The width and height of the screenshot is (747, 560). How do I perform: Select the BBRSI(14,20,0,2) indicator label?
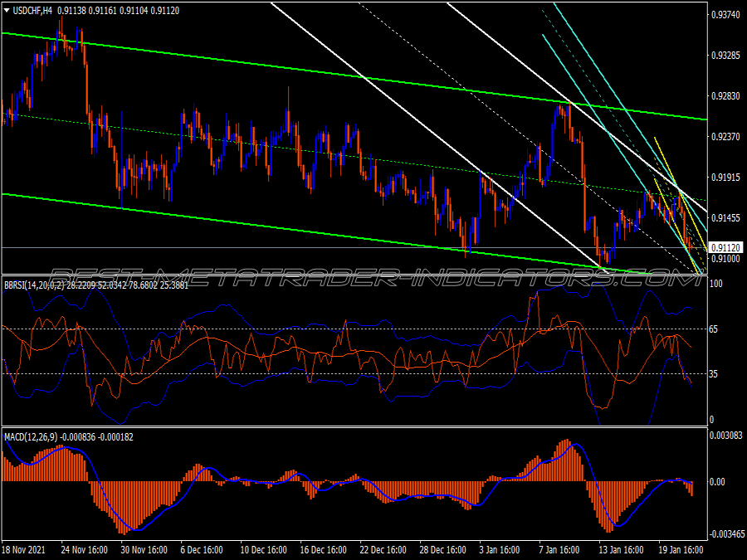tap(34, 285)
